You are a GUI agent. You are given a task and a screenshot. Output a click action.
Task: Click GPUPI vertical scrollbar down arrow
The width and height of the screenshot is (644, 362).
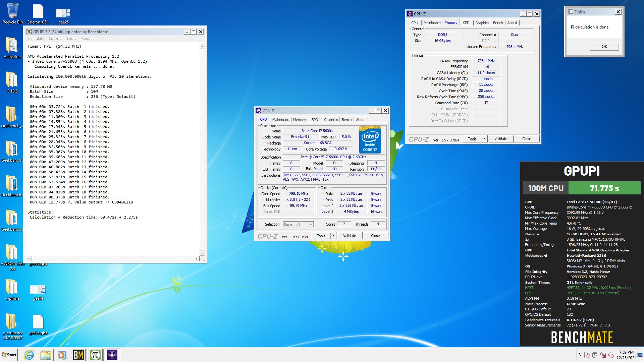[202, 253]
